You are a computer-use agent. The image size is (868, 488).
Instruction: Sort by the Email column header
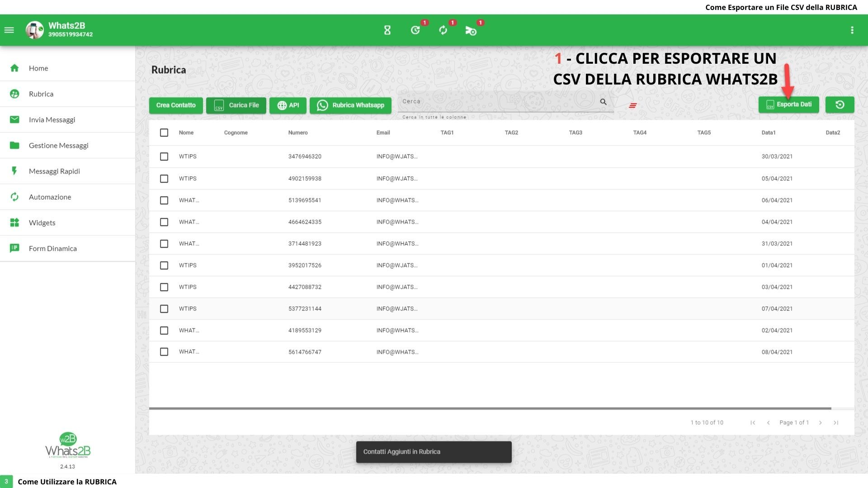[383, 133]
